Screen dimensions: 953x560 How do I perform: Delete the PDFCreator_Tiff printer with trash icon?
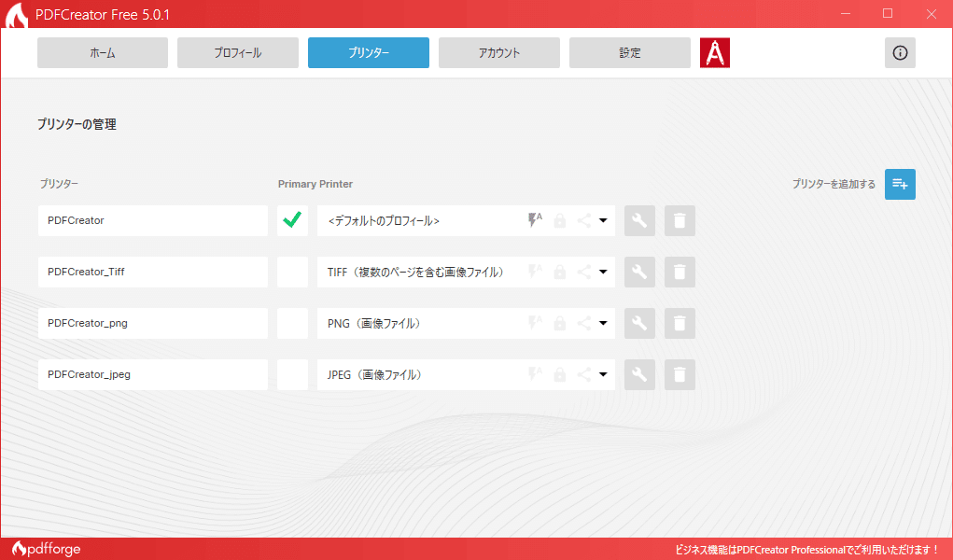[x=680, y=272]
